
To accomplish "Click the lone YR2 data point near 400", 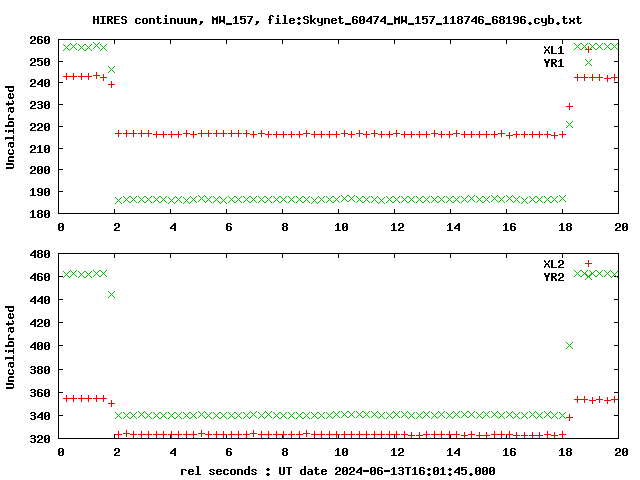I will pyautogui.click(x=569, y=346).
